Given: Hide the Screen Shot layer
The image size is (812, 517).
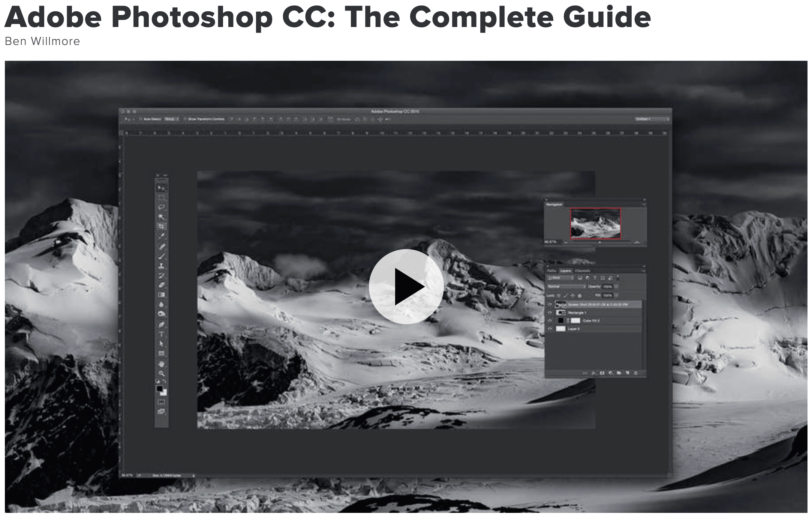Looking at the screenshot, I should click(x=550, y=304).
